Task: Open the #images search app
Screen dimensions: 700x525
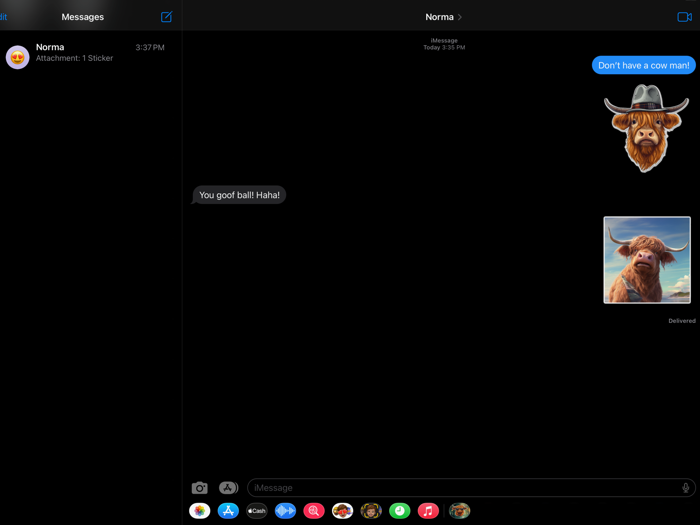Action: pyautogui.click(x=314, y=511)
